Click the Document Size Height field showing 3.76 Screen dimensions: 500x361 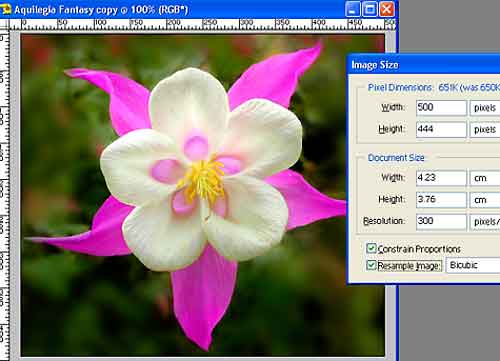pos(441,200)
